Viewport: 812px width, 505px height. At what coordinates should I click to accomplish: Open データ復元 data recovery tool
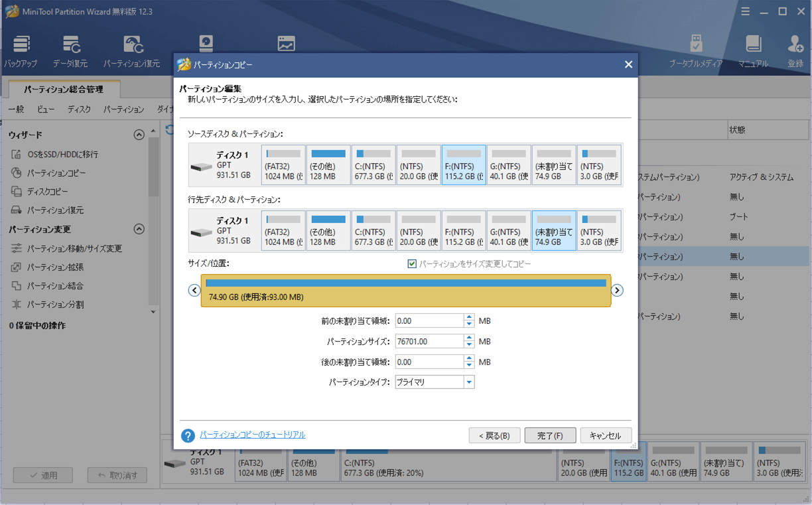pyautogui.click(x=70, y=51)
